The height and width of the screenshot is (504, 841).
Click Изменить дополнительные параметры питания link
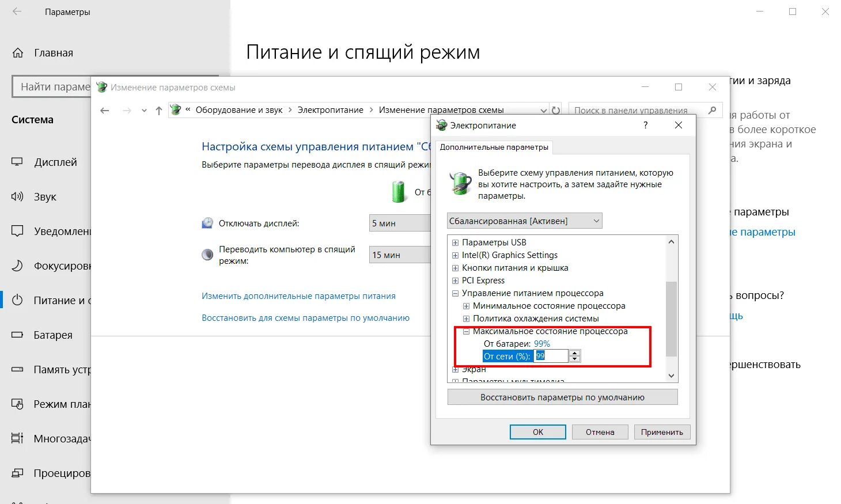click(298, 296)
